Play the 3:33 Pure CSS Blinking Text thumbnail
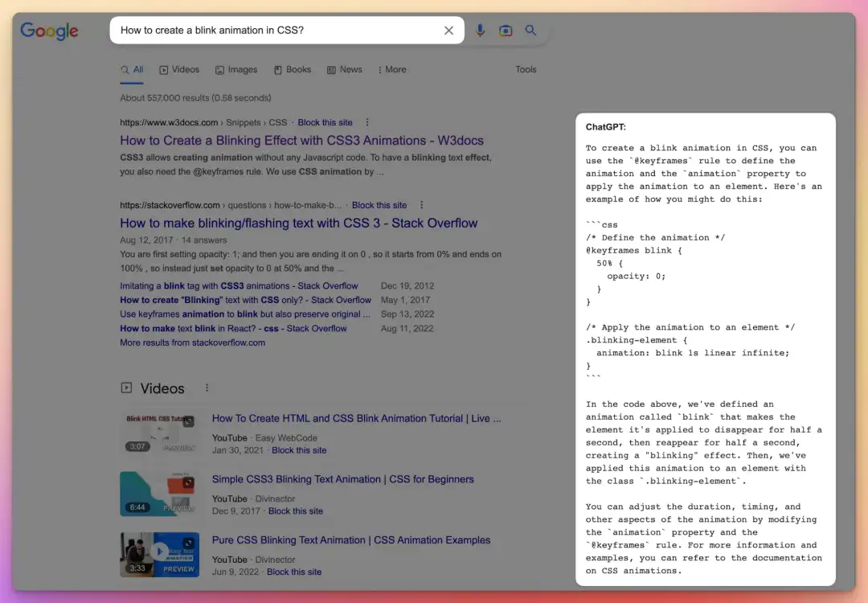The image size is (868, 603). (x=159, y=554)
